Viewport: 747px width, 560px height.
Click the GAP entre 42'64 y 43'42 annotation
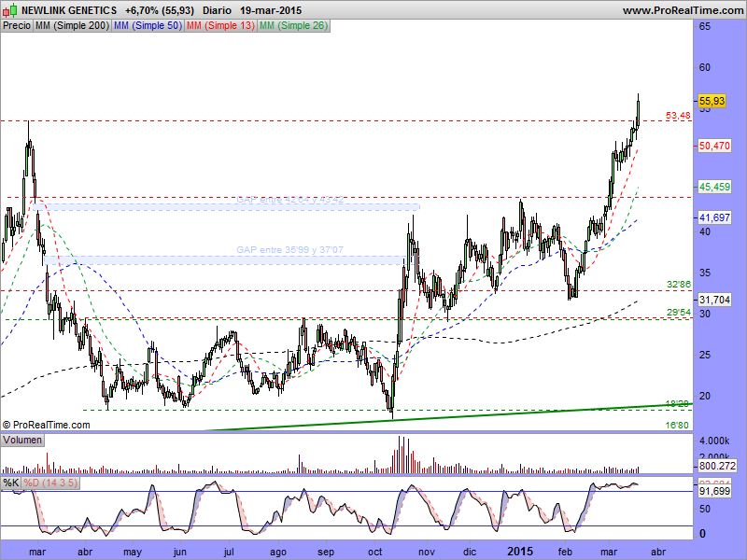pos(290,199)
